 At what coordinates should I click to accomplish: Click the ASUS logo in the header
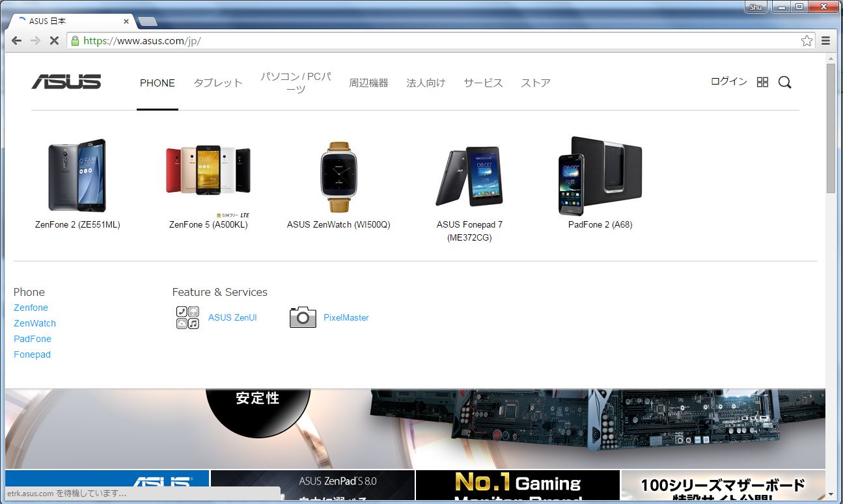coord(66,82)
